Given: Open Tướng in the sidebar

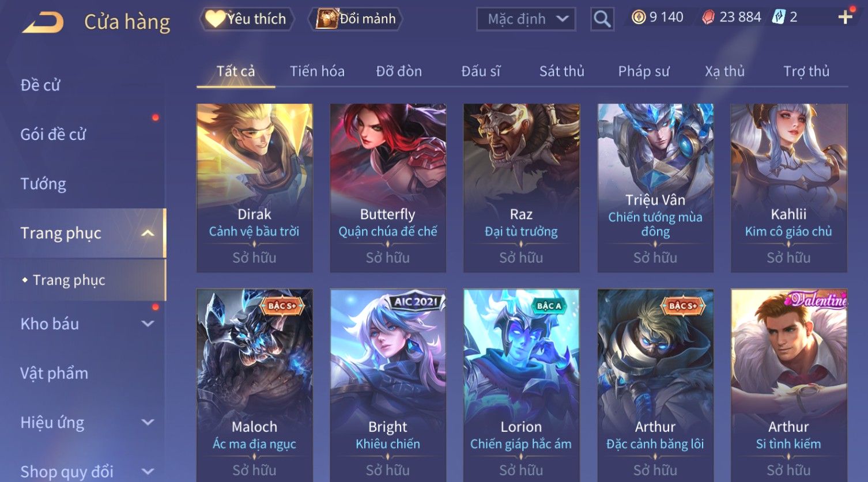Looking at the screenshot, I should pos(43,184).
